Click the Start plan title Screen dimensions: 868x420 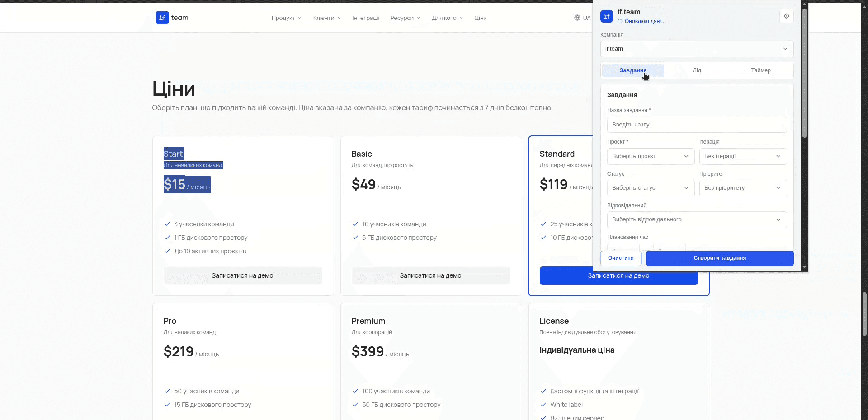(x=174, y=154)
